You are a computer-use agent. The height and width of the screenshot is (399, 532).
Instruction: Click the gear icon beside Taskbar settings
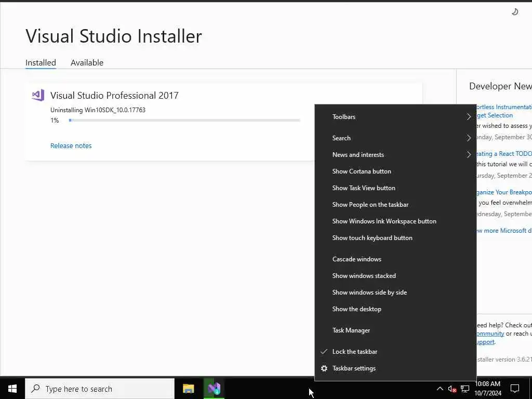[324, 368]
